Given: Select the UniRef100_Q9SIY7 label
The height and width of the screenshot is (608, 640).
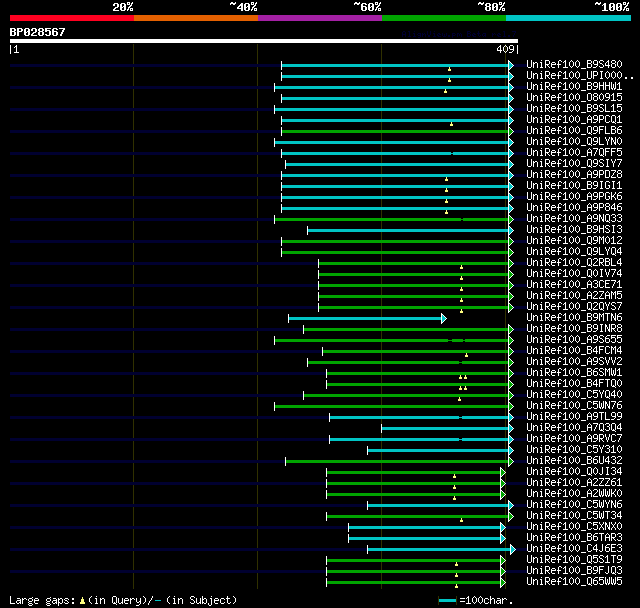Looking at the screenshot, I should (x=574, y=164).
